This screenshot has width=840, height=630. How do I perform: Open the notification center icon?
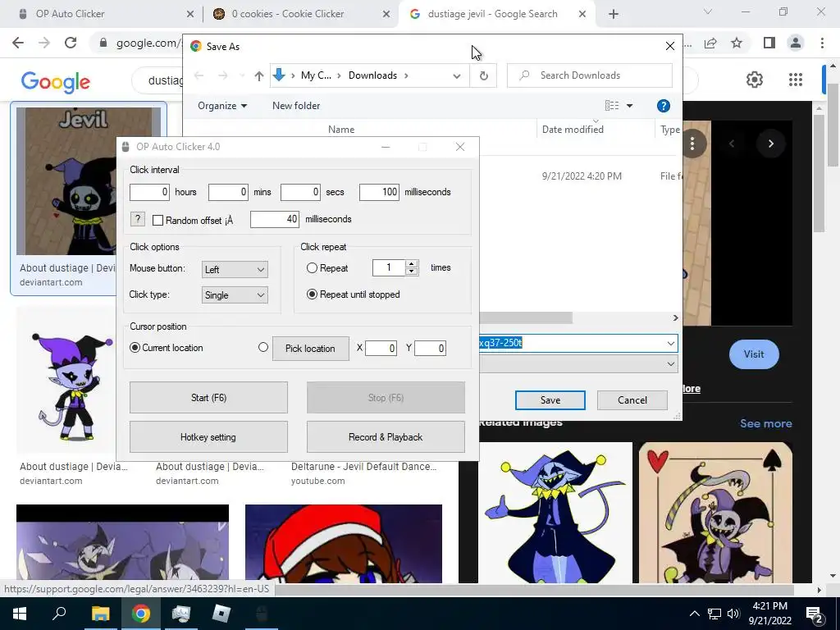(x=815, y=614)
